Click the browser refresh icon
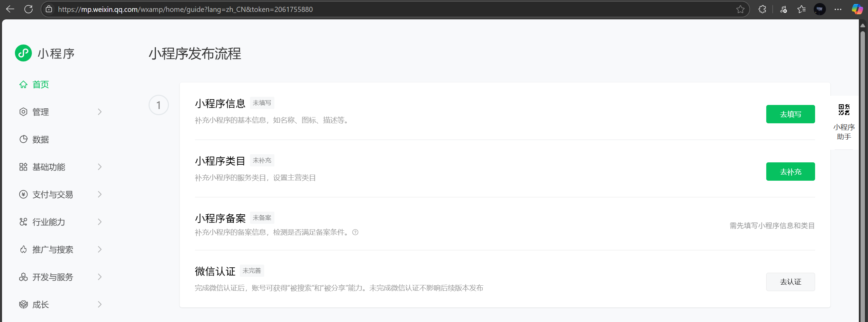This screenshot has width=868, height=322. 28,9
